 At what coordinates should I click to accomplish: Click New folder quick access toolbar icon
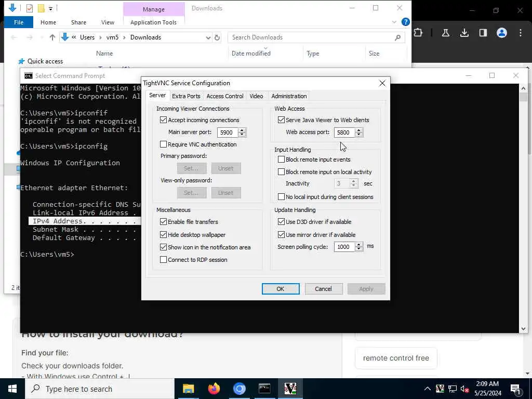(x=41, y=8)
